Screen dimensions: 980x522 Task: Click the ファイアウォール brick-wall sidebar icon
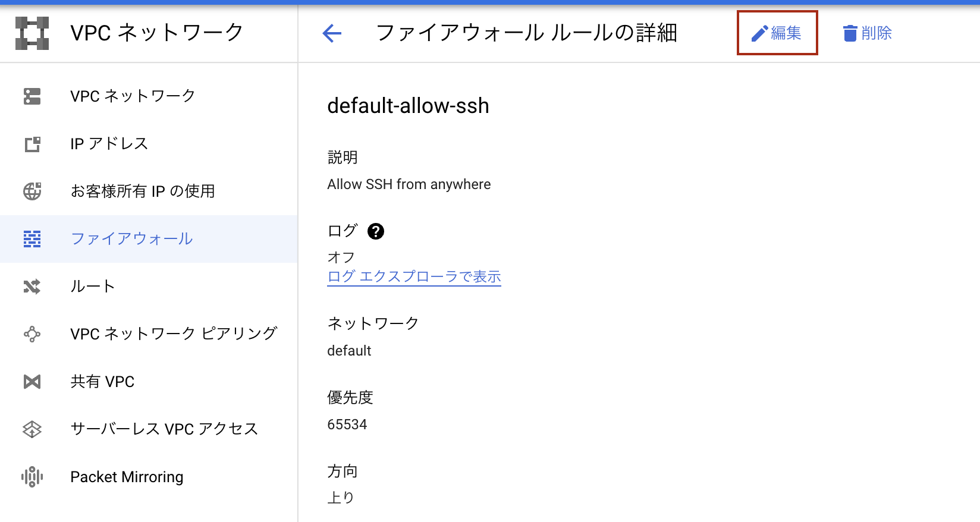(x=32, y=238)
